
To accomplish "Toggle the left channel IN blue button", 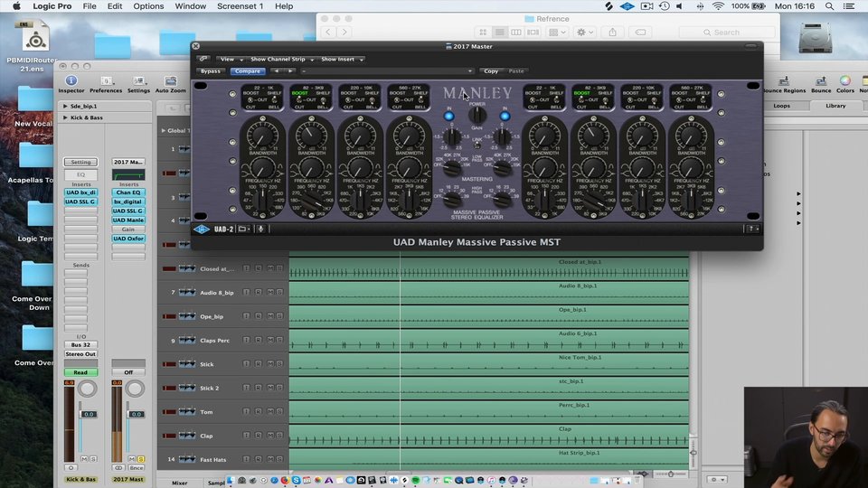I will 449,117.
